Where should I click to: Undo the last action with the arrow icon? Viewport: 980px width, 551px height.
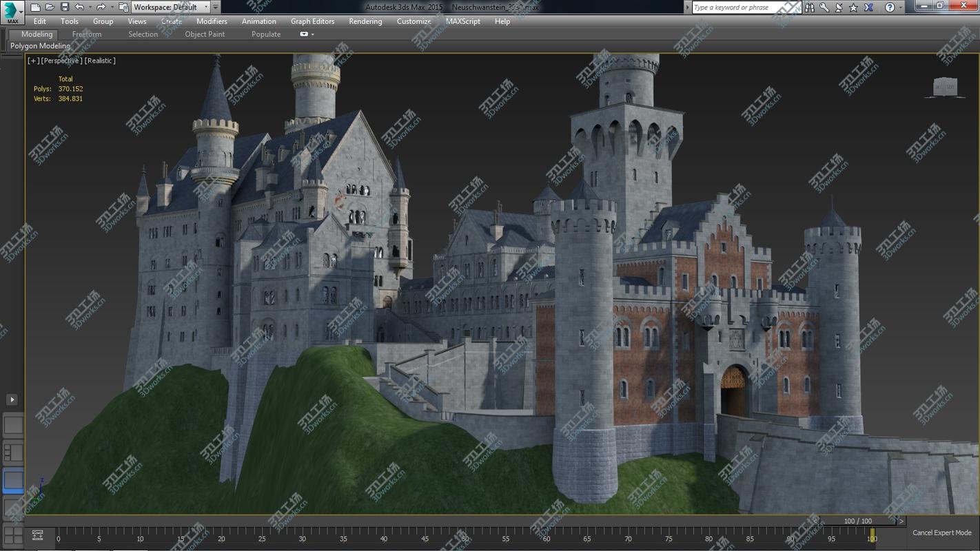click(x=79, y=7)
